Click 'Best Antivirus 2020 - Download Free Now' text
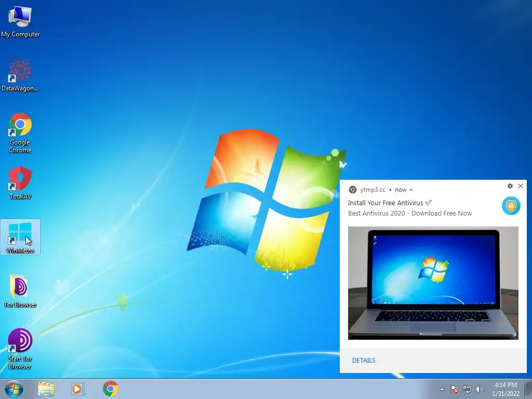This screenshot has width=532, height=399. pos(410,214)
